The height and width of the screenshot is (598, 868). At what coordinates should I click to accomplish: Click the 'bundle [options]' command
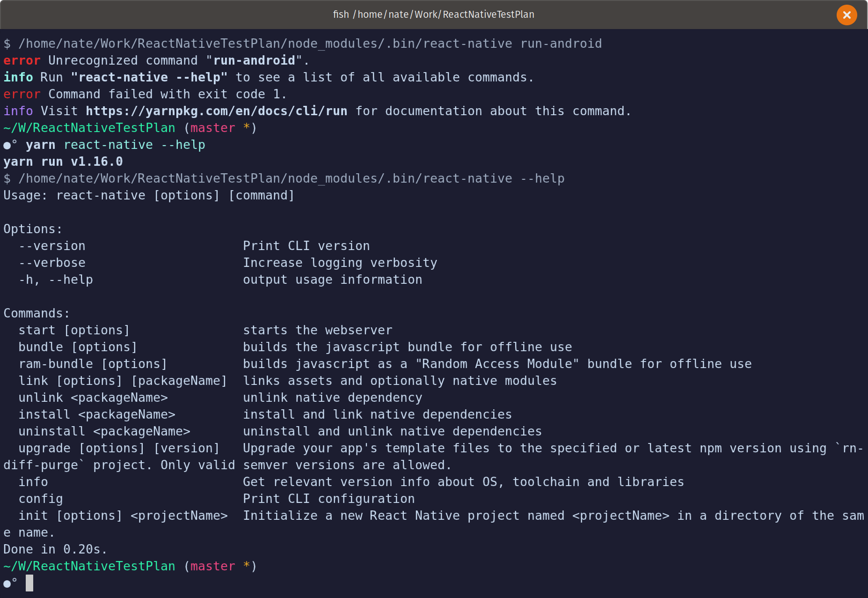pyautogui.click(x=78, y=347)
